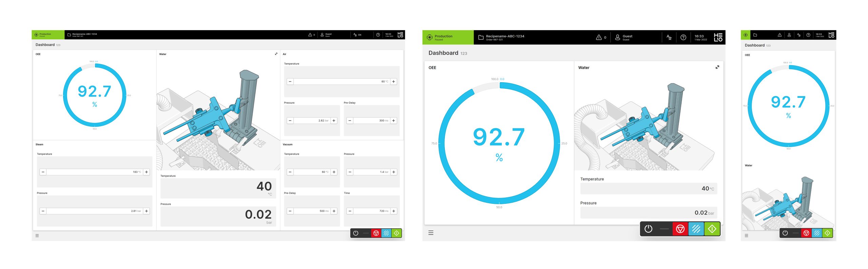Open hamburger menu in medium-width dashboard
The image size is (868, 269).
pyautogui.click(x=431, y=233)
